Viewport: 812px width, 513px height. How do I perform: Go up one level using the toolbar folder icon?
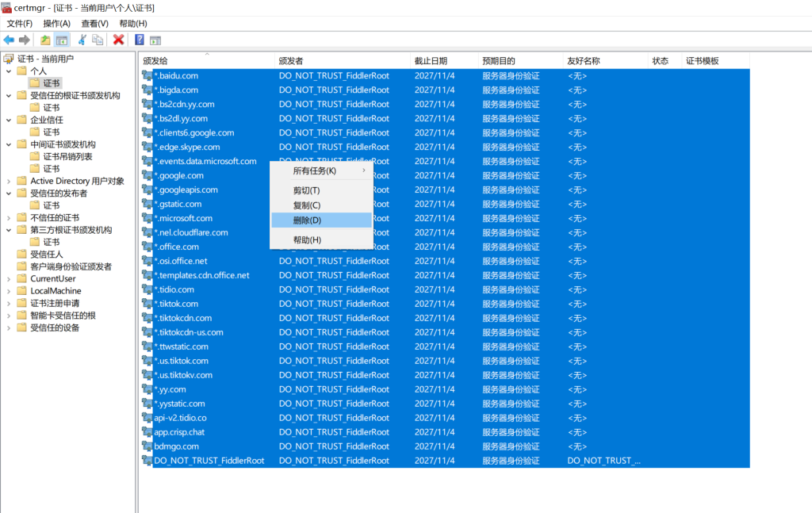click(45, 40)
